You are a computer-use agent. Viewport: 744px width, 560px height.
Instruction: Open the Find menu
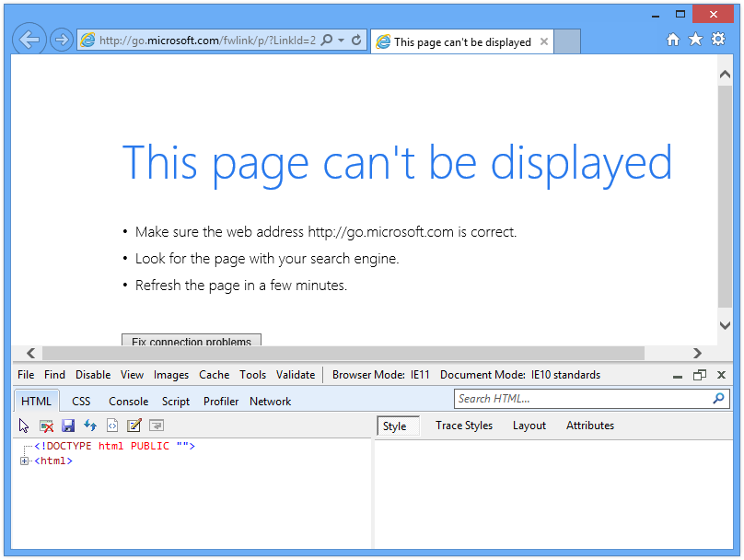pos(54,375)
